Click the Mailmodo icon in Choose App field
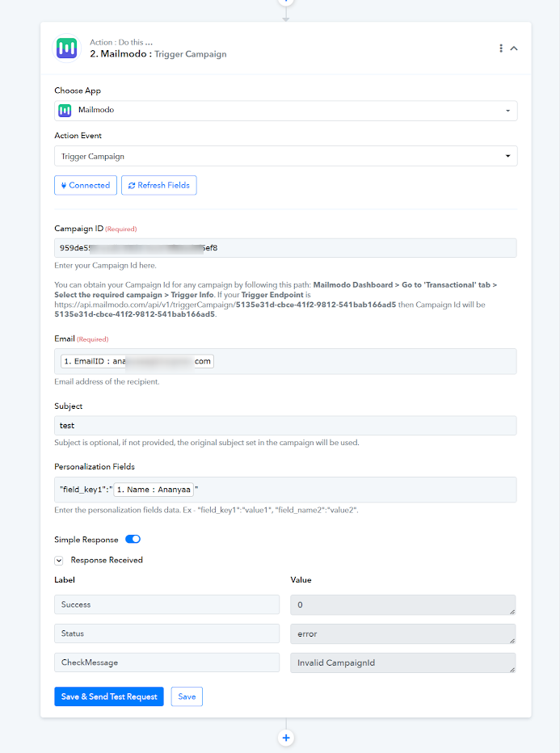The image size is (560, 753). 65,111
